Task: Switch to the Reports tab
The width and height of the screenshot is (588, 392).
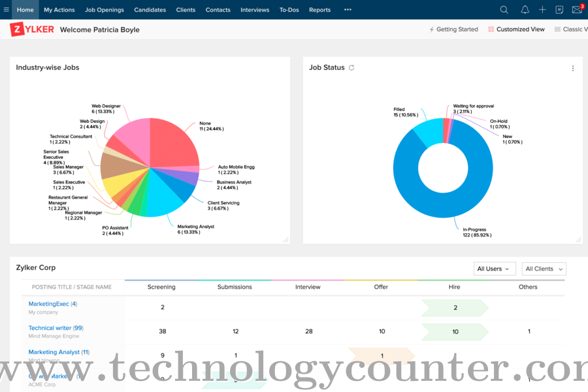Action: tap(320, 10)
